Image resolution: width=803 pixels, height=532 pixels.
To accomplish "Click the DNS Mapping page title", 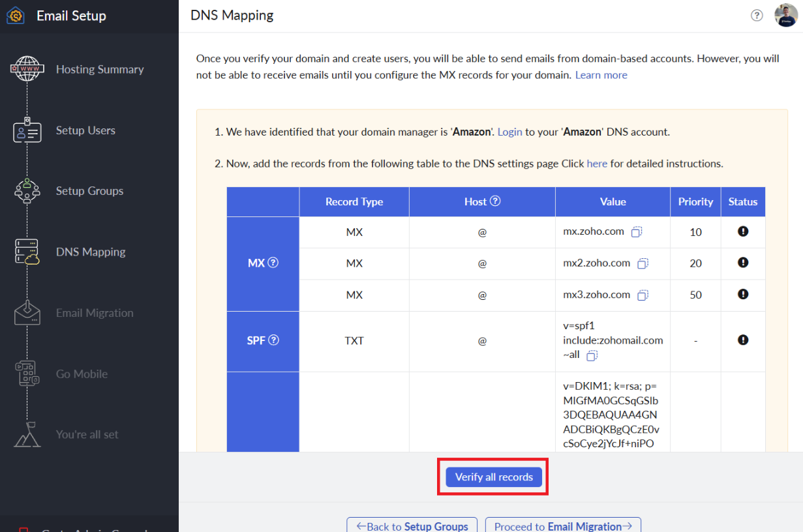I will (x=232, y=15).
